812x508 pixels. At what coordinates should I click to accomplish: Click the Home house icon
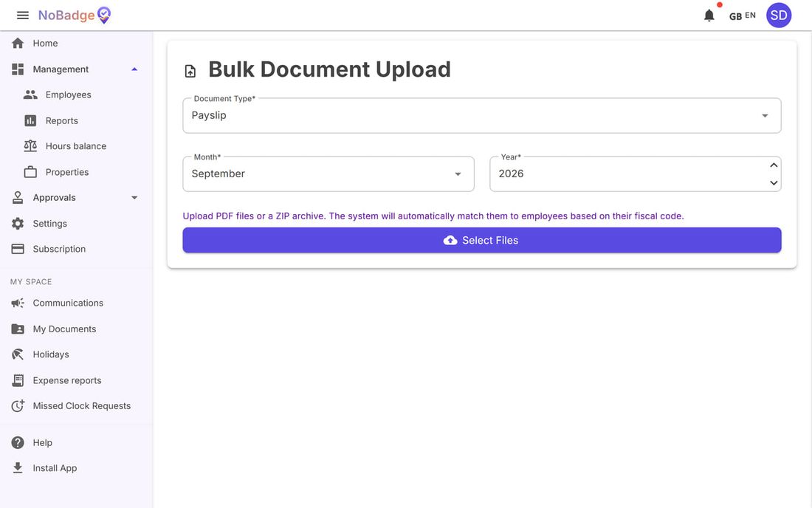pyautogui.click(x=18, y=43)
